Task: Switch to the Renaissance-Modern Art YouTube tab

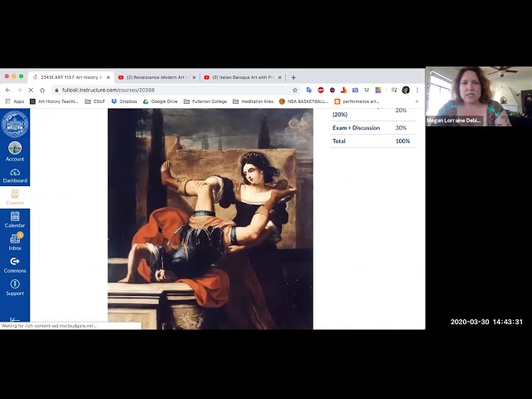Action: click(x=157, y=77)
